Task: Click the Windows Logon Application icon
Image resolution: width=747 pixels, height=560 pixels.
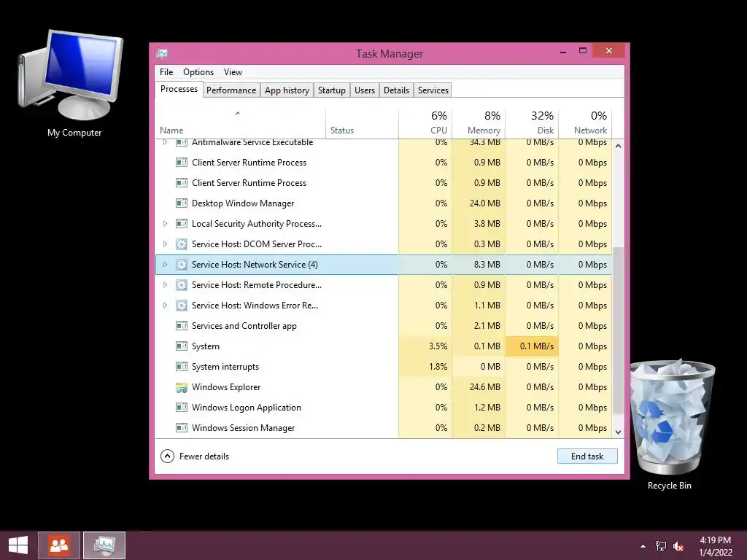Action: (x=182, y=408)
